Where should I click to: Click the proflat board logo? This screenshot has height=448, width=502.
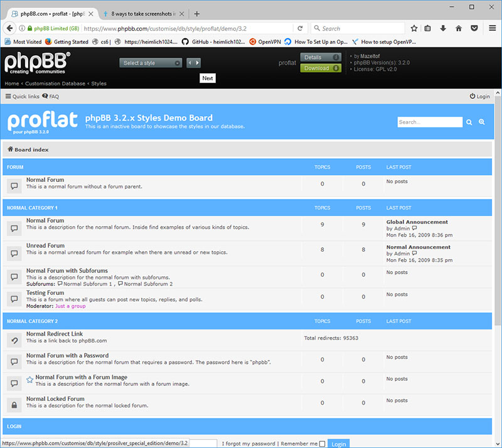click(42, 122)
